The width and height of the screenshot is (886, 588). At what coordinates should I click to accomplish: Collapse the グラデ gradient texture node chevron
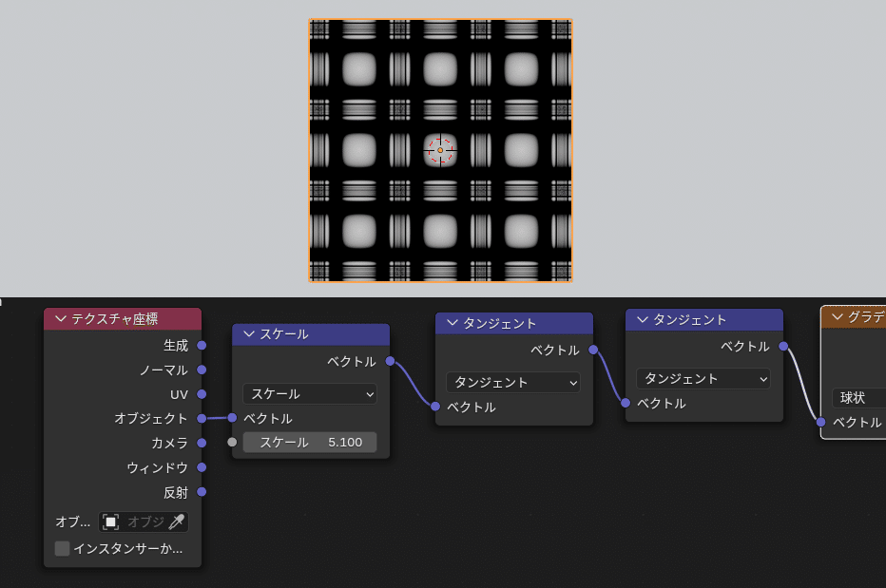coord(837,317)
